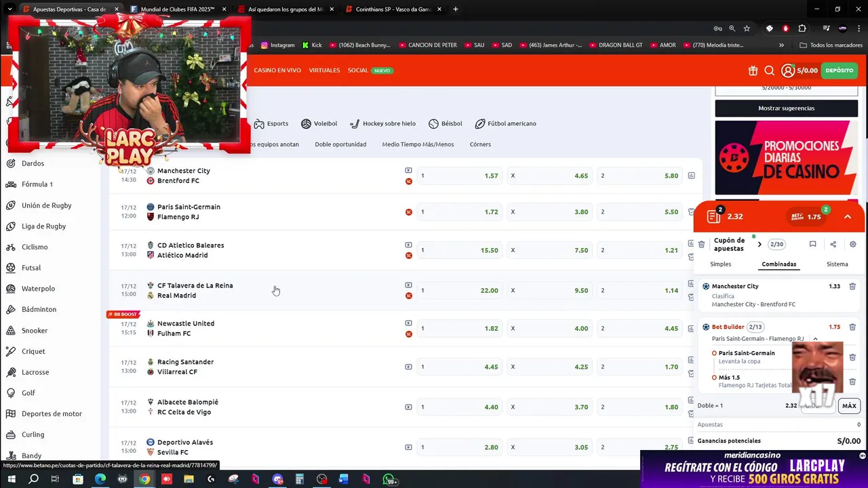This screenshot has width=868, height=488.
Task: Open bet slip settings gear
Action: [x=853, y=245]
